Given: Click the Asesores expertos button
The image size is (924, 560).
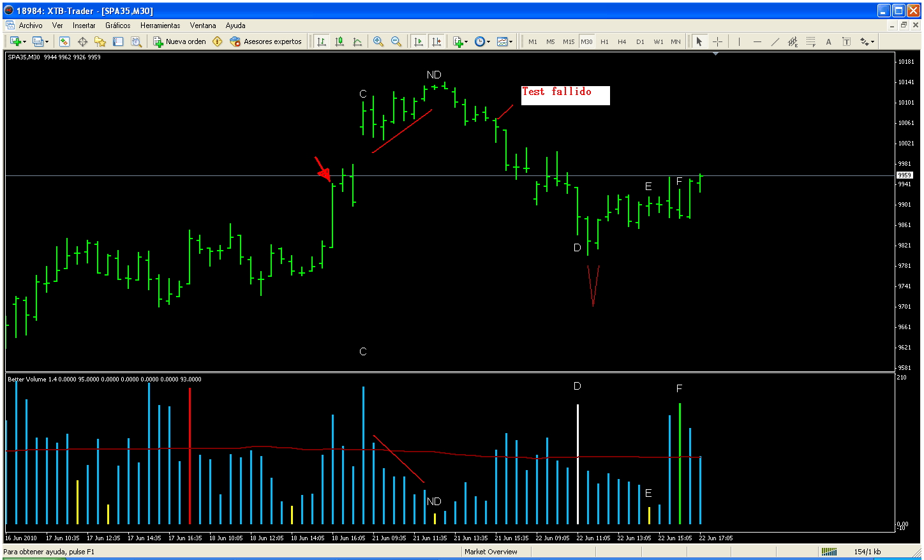Looking at the screenshot, I should tap(265, 41).
